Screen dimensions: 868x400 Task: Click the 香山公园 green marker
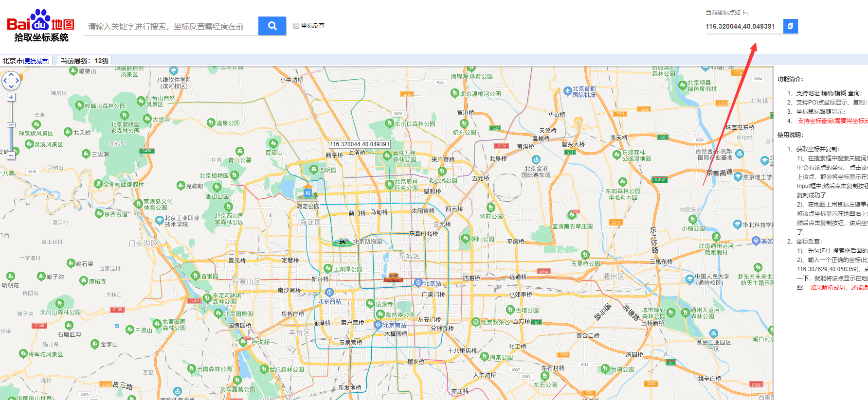click(217, 187)
